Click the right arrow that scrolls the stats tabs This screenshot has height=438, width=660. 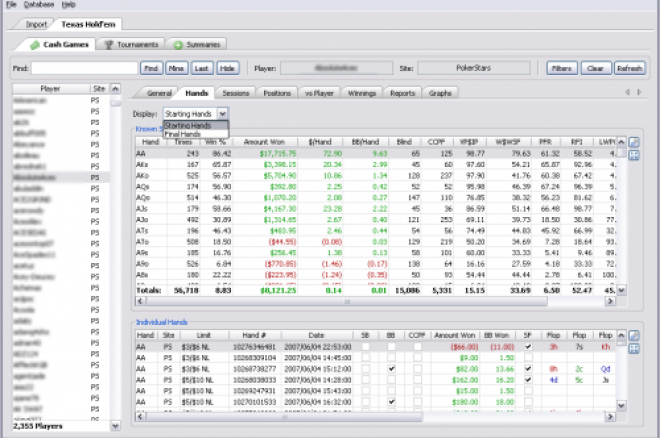pyautogui.click(x=639, y=92)
